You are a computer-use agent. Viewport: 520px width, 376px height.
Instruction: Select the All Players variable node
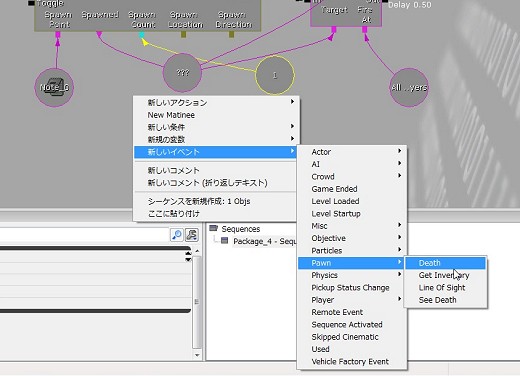pyautogui.click(x=409, y=87)
